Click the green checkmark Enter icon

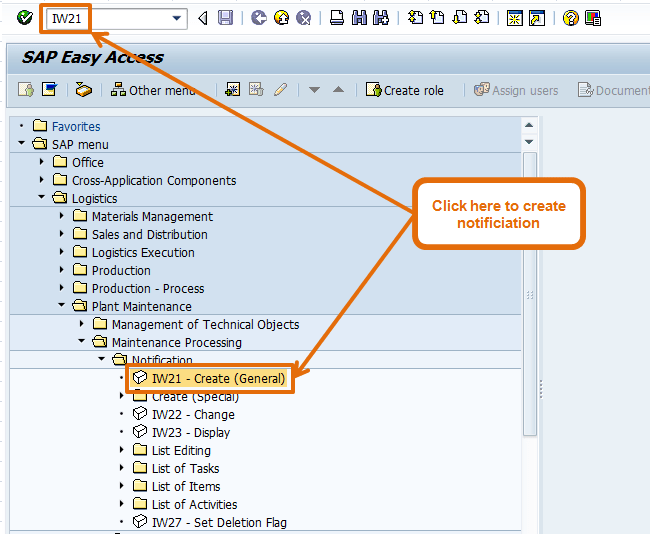click(x=24, y=18)
